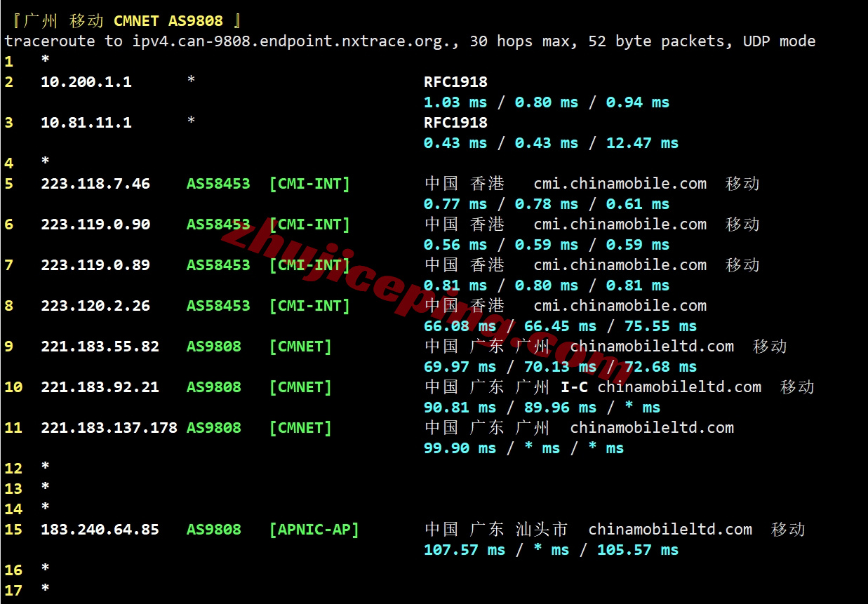The width and height of the screenshot is (868, 604).
Task: Select hop 15 IP 183.240.64.85
Action: tap(100, 530)
